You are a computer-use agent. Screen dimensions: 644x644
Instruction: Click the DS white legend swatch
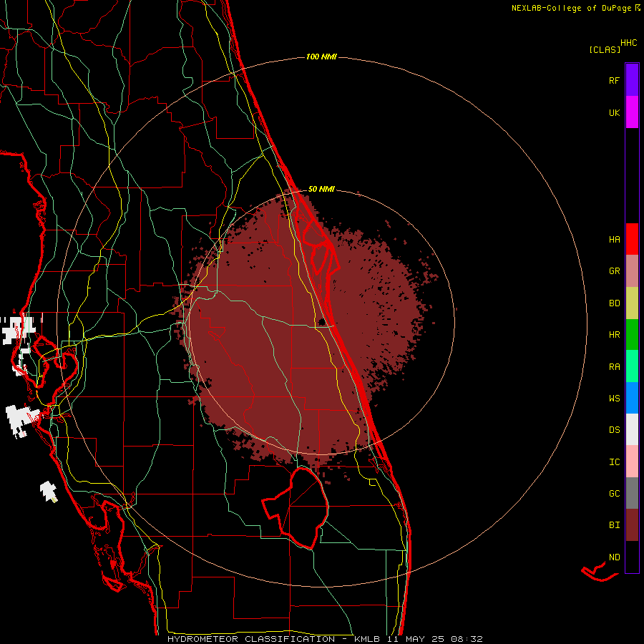tap(632, 429)
